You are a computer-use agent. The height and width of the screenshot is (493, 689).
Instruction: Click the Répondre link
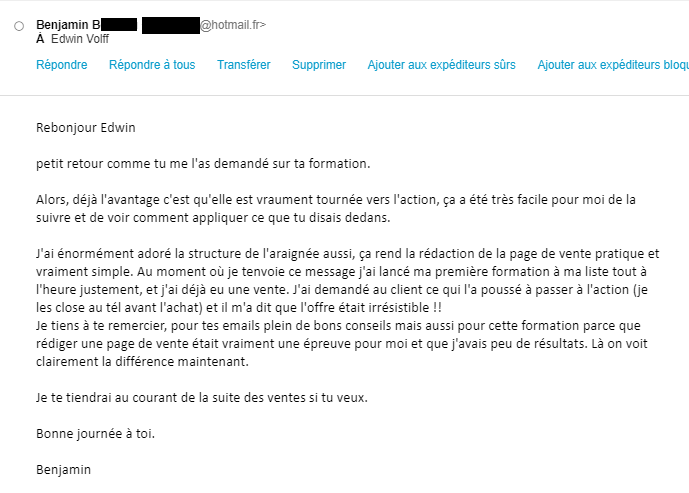click(62, 65)
